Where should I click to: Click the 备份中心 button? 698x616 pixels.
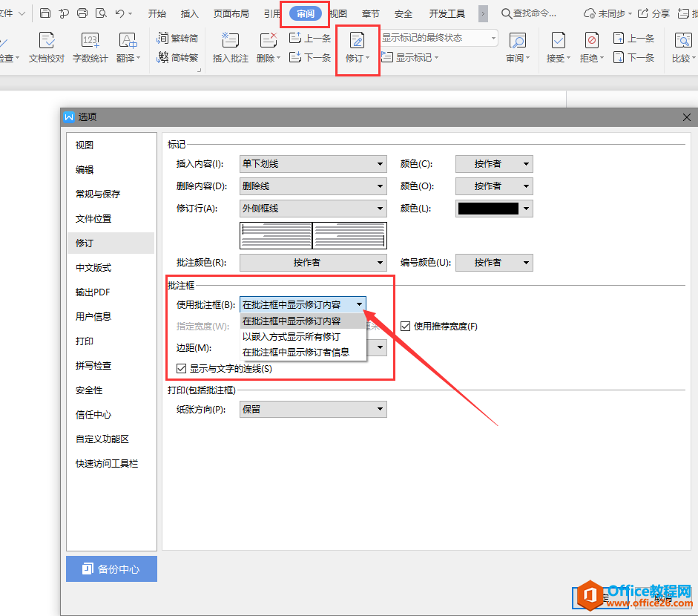[111, 569]
